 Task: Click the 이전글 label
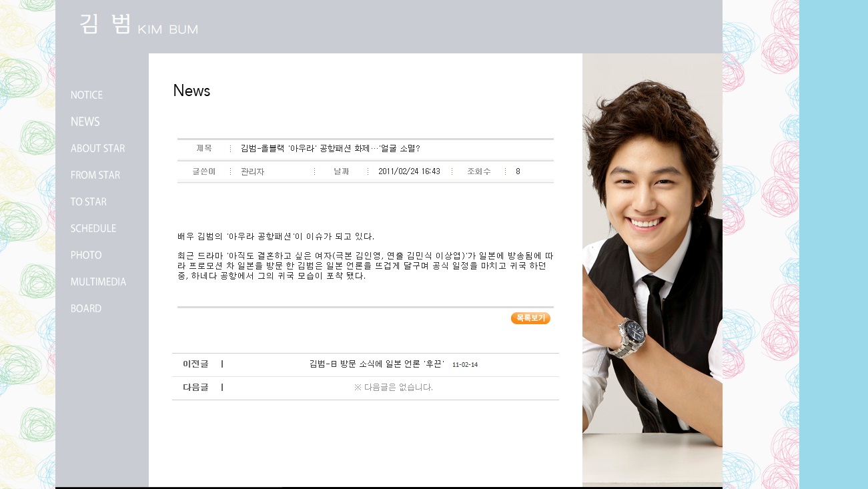(x=195, y=364)
